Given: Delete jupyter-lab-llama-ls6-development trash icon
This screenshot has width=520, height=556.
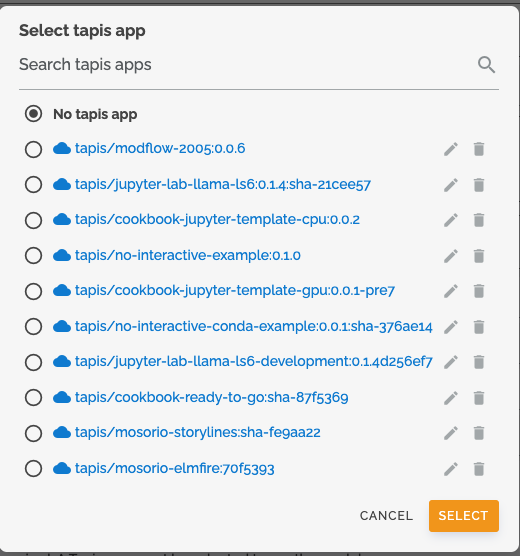Looking at the screenshot, I should 479,362.
